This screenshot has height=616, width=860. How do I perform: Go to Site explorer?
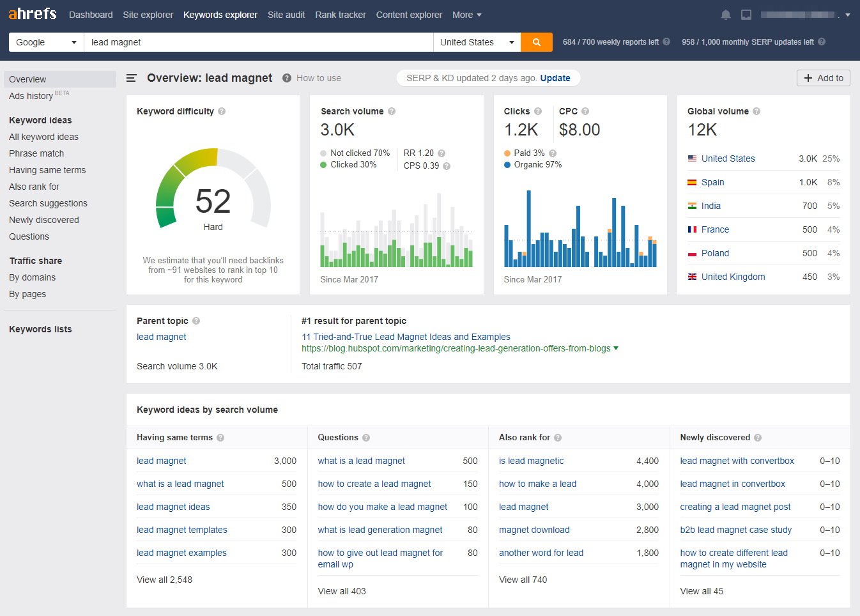[148, 15]
